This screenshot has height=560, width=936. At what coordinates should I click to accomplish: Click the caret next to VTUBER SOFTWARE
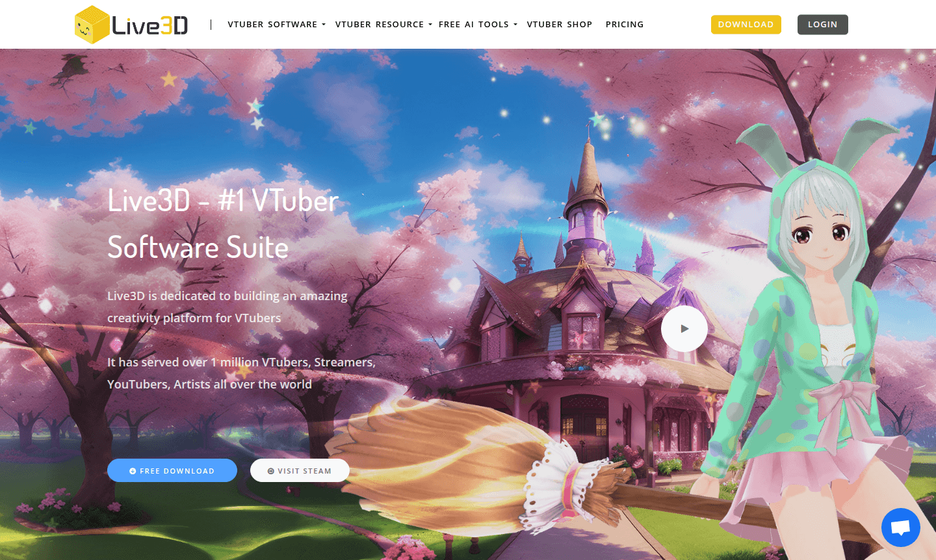(x=325, y=25)
